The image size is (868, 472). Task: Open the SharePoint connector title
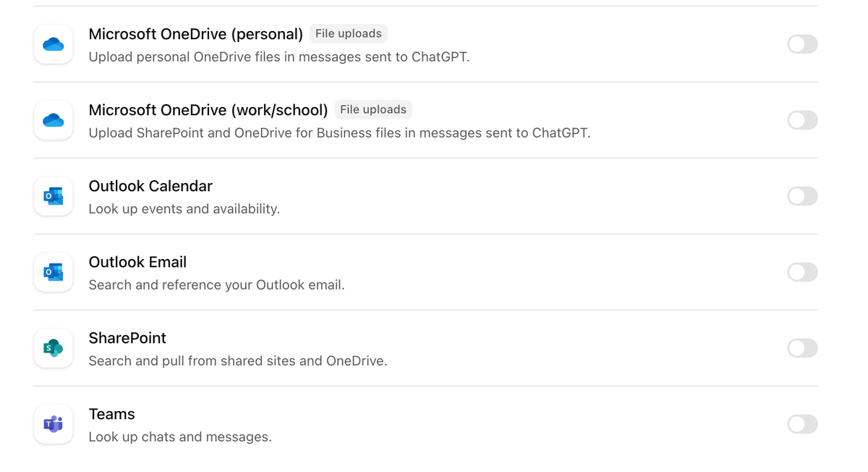click(127, 338)
